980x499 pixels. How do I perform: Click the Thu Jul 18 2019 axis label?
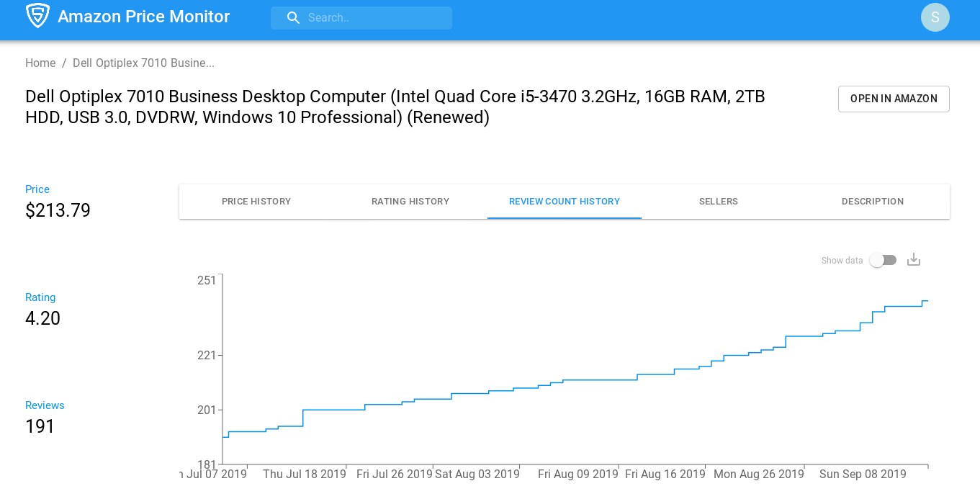305,474
